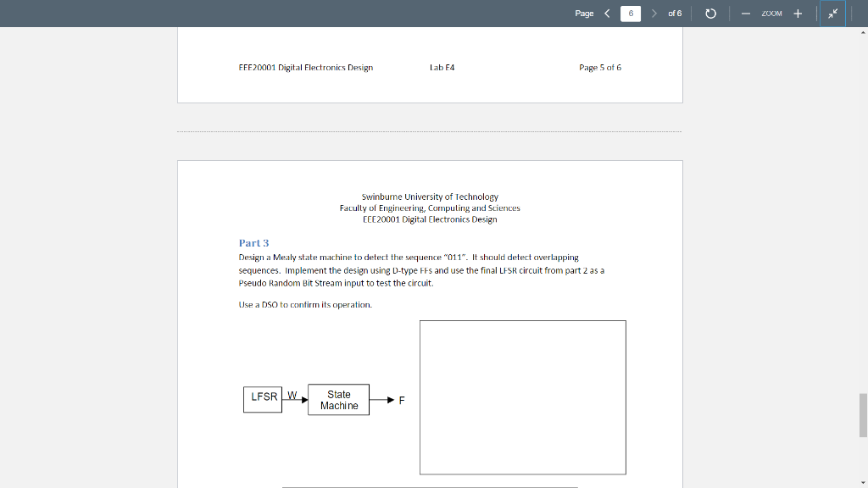Click the vertical scrollbar track

pyautogui.click(x=862, y=254)
